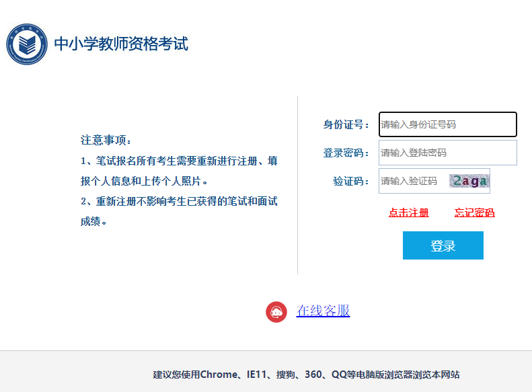The image size is (532, 392).
Task: Focus the 登录密码 password field
Action: click(x=447, y=153)
